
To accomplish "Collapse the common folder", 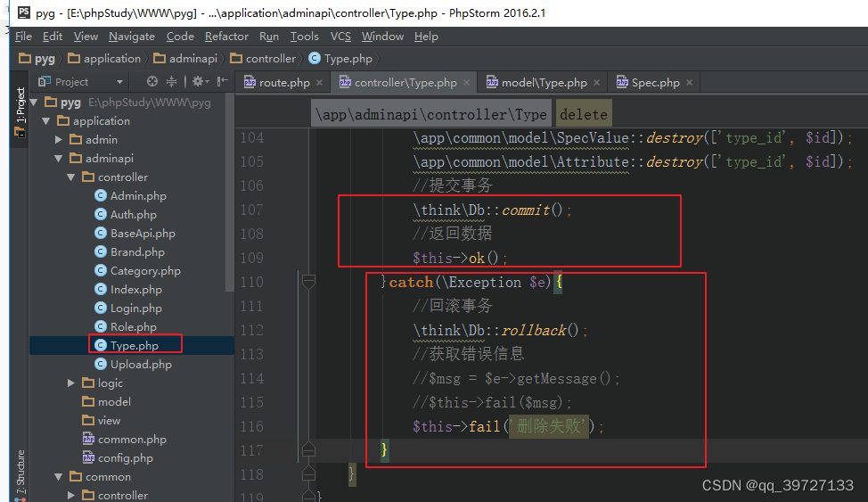I will pyautogui.click(x=59, y=476).
